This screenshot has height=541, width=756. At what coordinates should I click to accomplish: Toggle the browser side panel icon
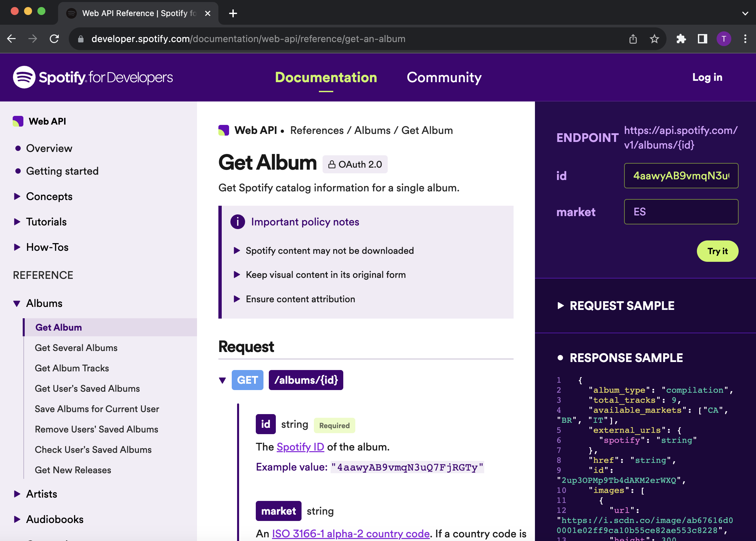[x=702, y=39]
